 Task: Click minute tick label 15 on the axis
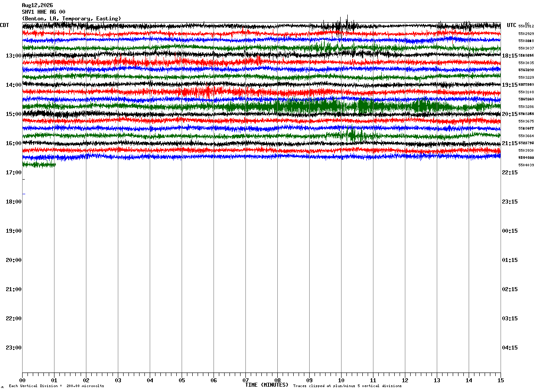tap(501, 380)
